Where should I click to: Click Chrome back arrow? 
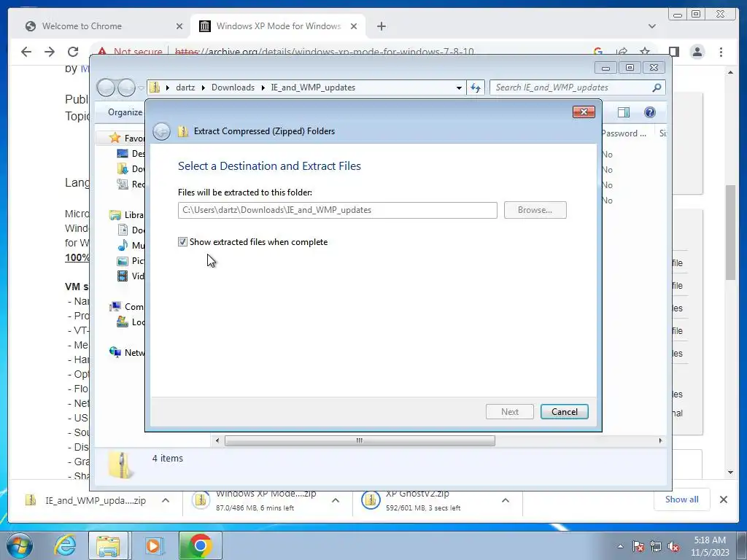coord(26,52)
